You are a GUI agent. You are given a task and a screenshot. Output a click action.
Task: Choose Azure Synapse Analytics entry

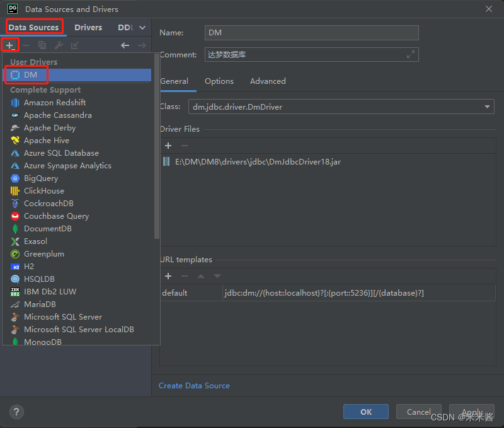[77, 166]
